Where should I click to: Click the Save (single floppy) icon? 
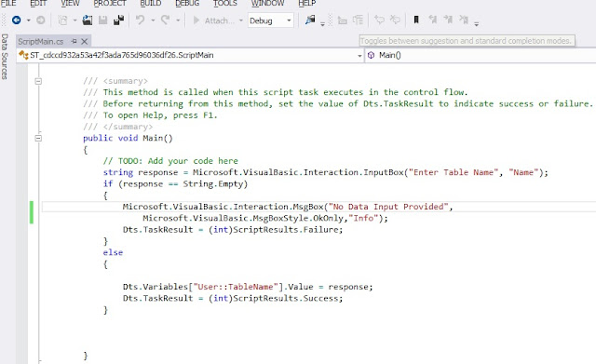[x=102, y=20]
